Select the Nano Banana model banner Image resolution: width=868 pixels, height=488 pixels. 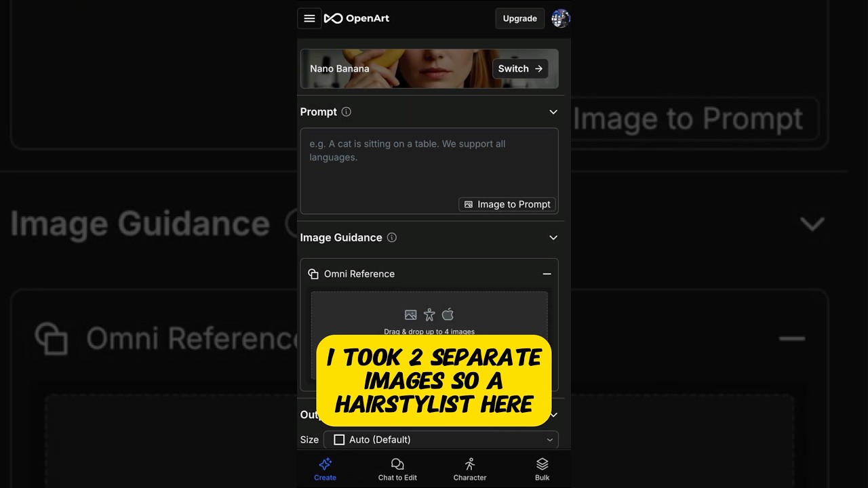pos(429,68)
